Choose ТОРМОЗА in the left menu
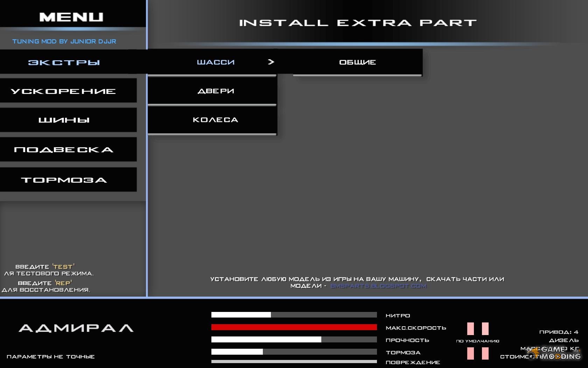This screenshot has width=588, height=368. pos(64,180)
